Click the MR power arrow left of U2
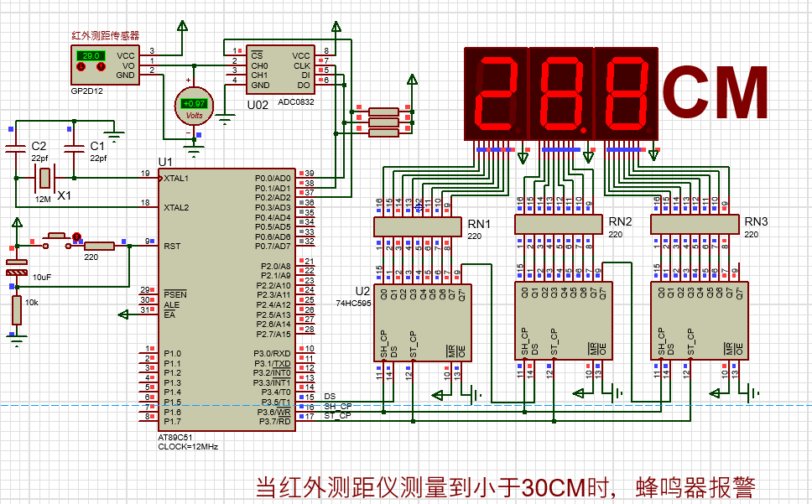 click(438, 395)
